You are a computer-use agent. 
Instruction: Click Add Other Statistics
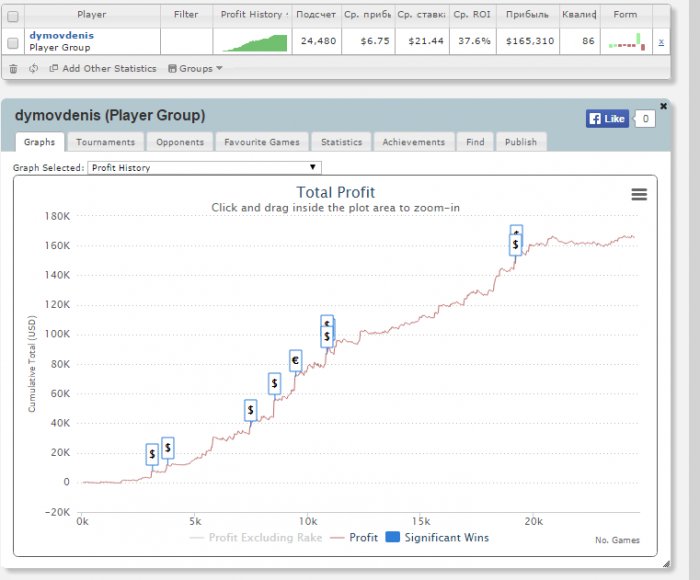tap(103, 69)
